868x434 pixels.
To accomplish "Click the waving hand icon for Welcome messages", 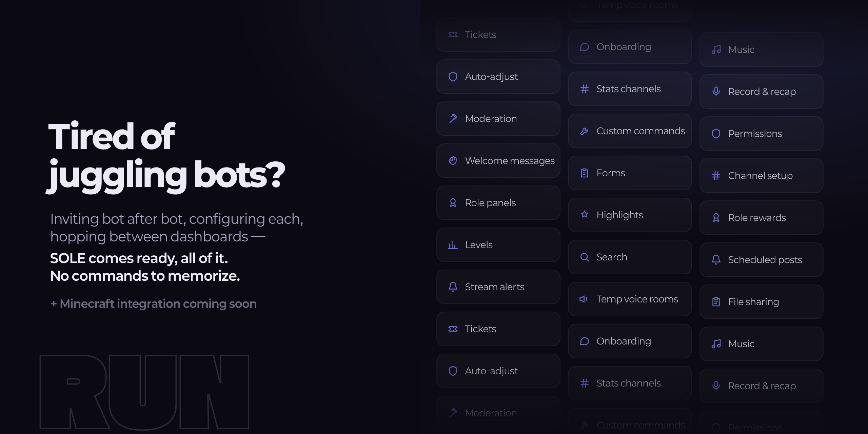I will pyautogui.click(x=453, y=161).
